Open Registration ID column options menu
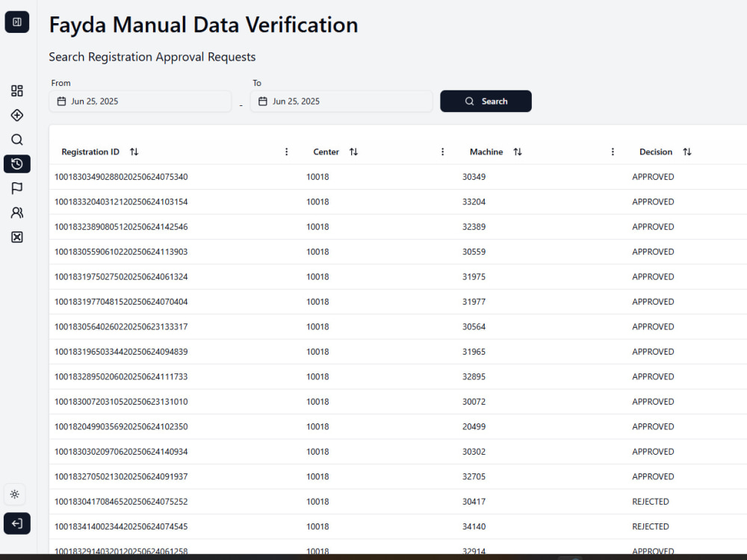The width and height of the screenshot is (747, 560). [286, 152]
